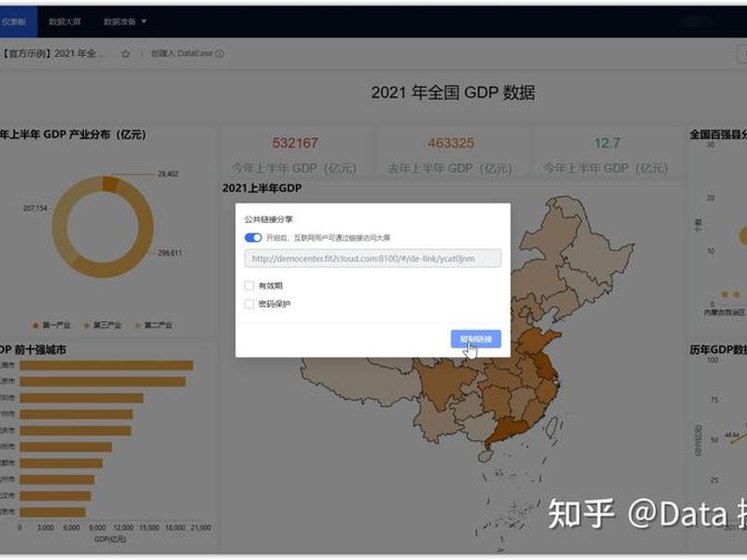Click dark Guangdong province on the map
Image resolution: width=747 pixels, height=560 pixels.
coord(510,428)
